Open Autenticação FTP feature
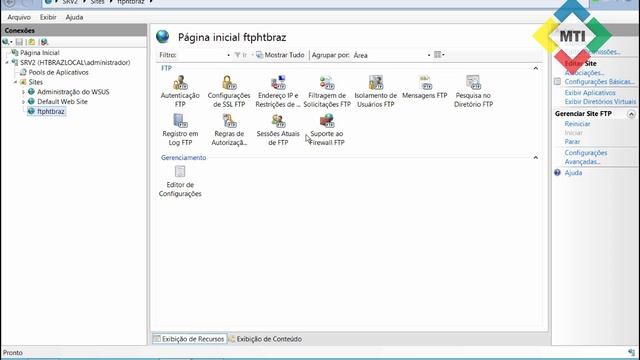Screen dimensions: 640x360 click(x=180, y=91)
